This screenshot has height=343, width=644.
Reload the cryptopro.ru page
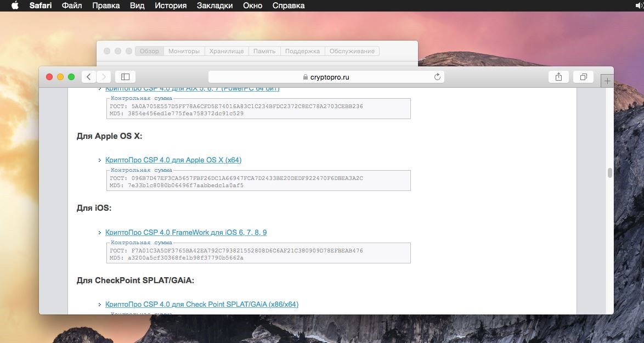tap(437, 77)
